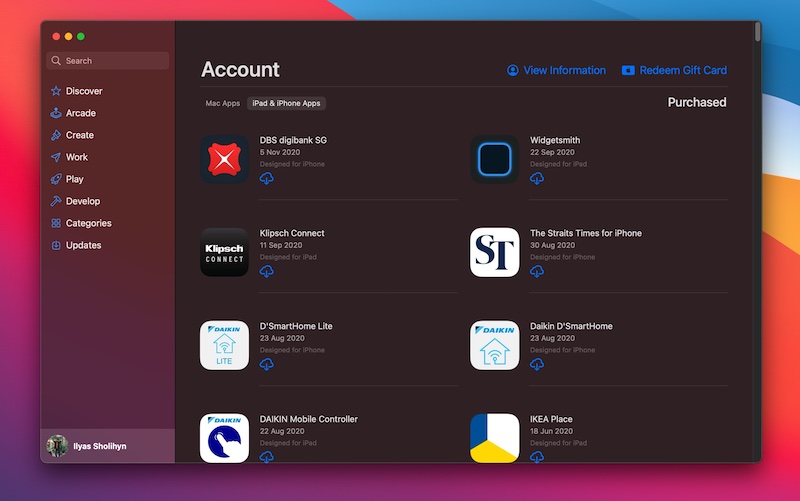The image size is (800, 501).
Task: Click the View Information link
Action: click(x=564, y=70)
